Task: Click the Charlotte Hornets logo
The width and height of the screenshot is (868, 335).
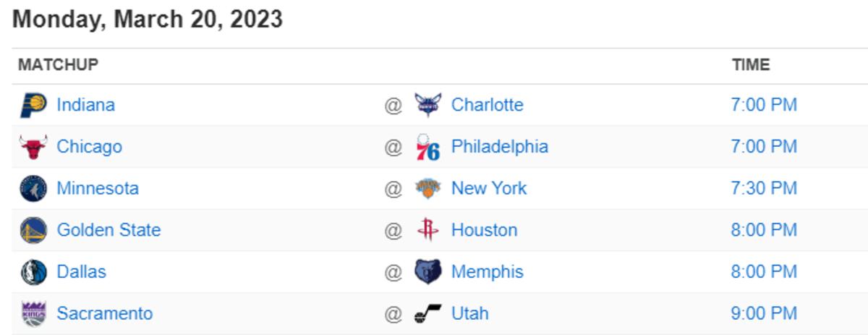Action: click(x=428, y=105)
